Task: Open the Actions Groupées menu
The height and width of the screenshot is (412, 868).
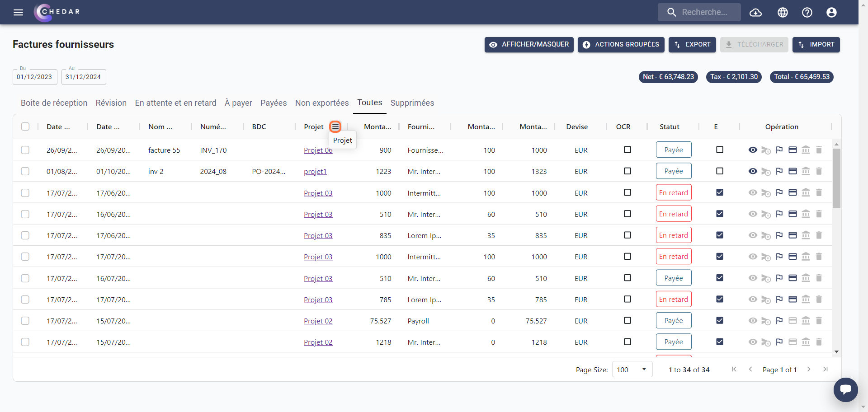Action: (621, 45)
